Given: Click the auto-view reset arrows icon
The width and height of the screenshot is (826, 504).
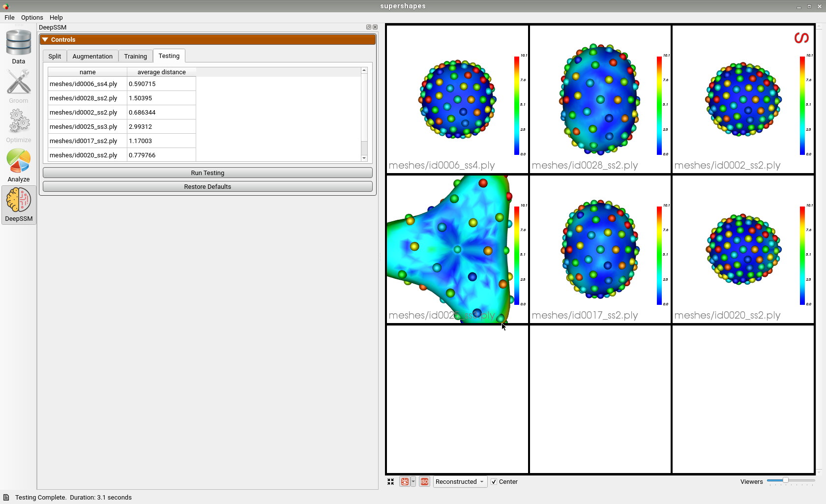Looking at the screenshot, I should click(x=391, y=482).
